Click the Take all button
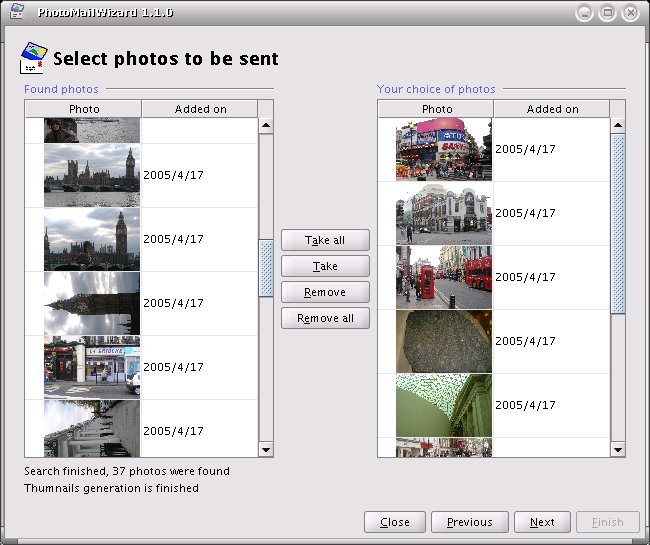650x545 pixels. click(325, 240)
